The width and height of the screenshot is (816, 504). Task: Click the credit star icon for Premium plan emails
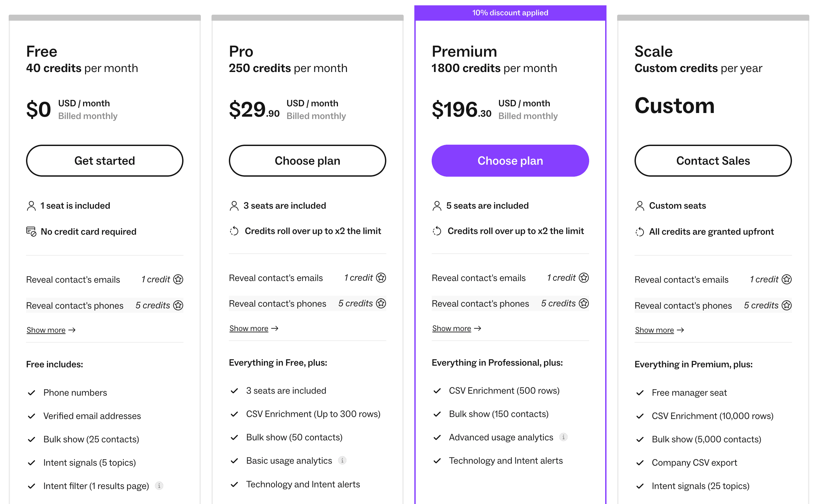click(x=584, y=278)
